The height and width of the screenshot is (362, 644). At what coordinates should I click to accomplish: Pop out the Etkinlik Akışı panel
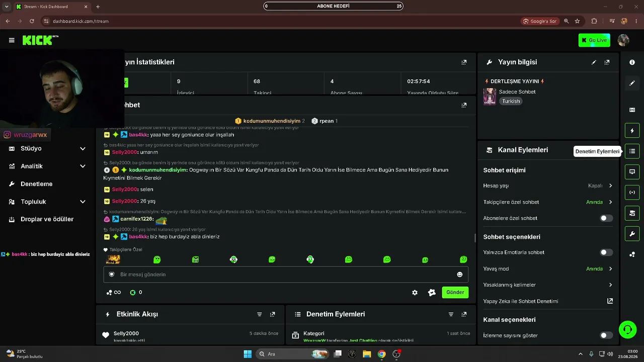pos(273,314)
